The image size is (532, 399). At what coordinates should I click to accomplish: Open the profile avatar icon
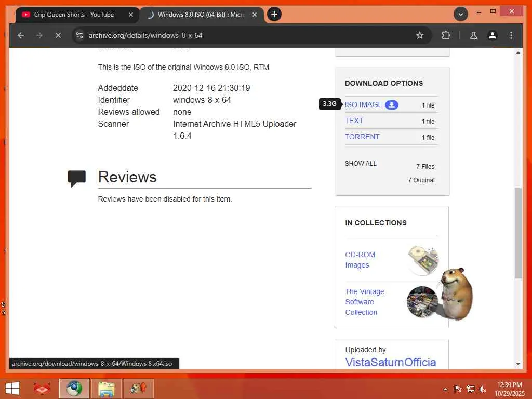[x=493, y=35]
